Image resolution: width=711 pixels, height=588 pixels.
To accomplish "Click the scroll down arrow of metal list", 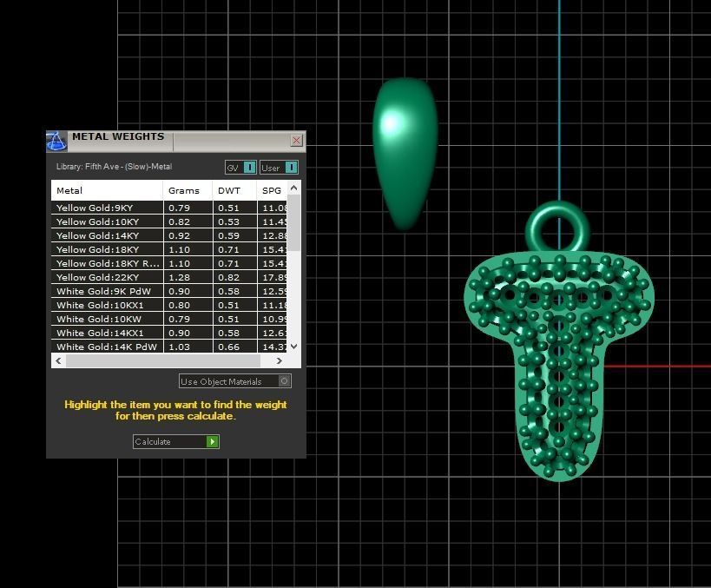I will click(293, 347).
